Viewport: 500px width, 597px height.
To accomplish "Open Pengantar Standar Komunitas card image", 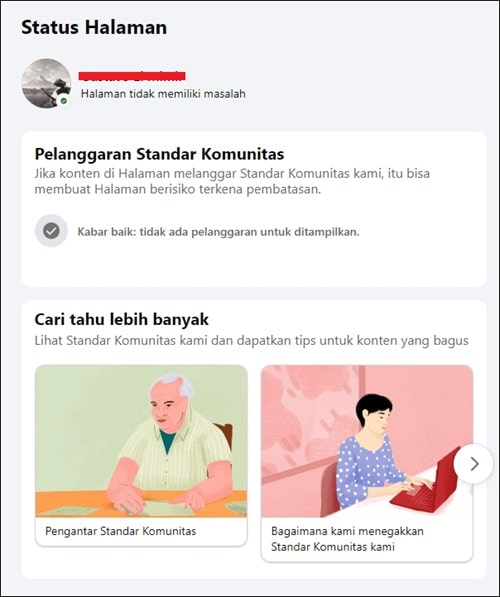I will 141,441.
